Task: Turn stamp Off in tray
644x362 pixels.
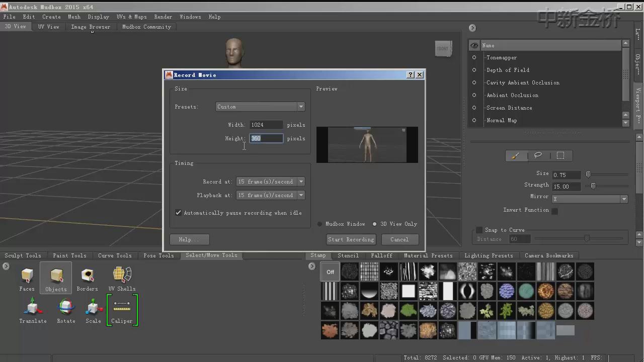Action: 330,272
